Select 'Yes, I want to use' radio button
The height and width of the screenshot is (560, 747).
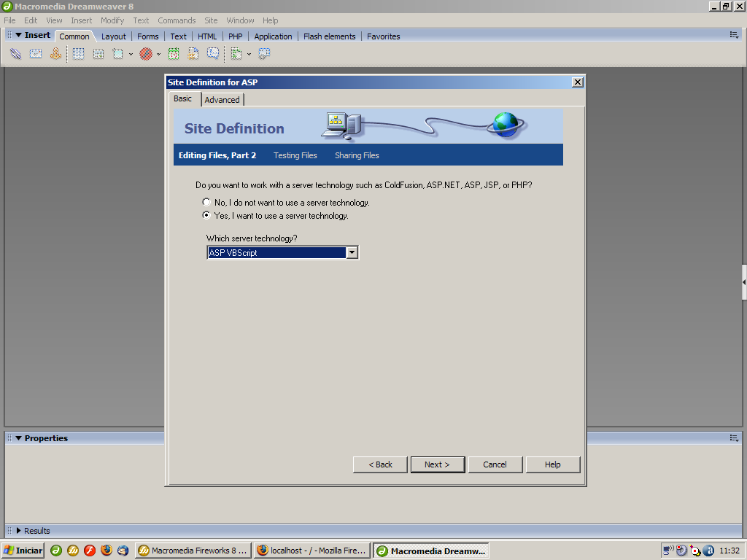(x=206, y=215)
